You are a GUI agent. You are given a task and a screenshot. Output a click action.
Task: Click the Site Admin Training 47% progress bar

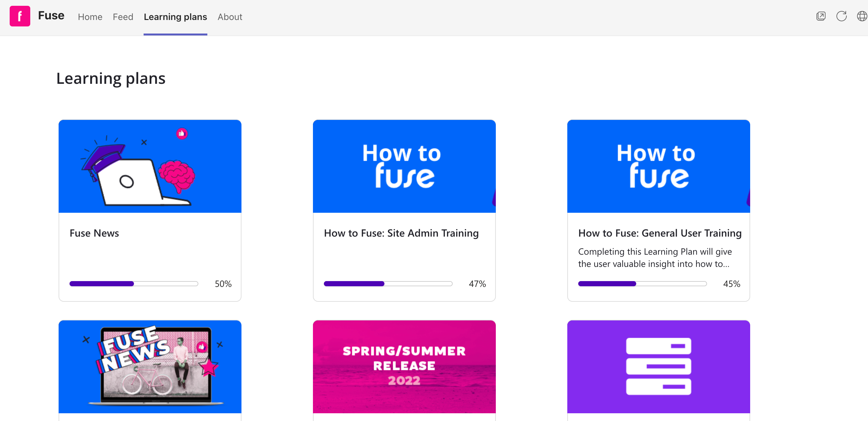(388, 284)
